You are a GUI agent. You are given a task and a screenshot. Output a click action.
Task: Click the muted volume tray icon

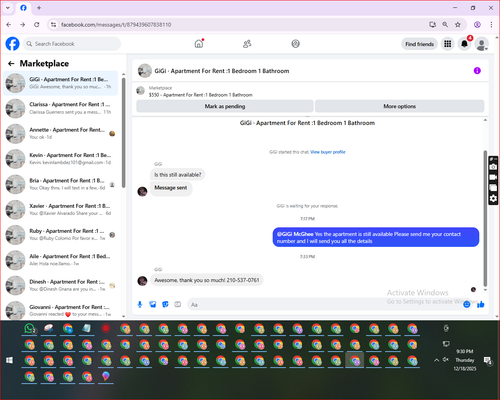(x=446, y=360)
